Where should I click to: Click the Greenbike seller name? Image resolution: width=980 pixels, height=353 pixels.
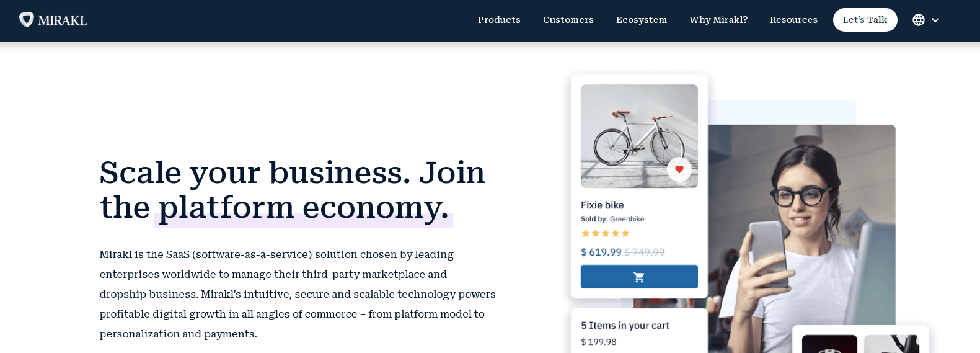[x=627, y=219]
